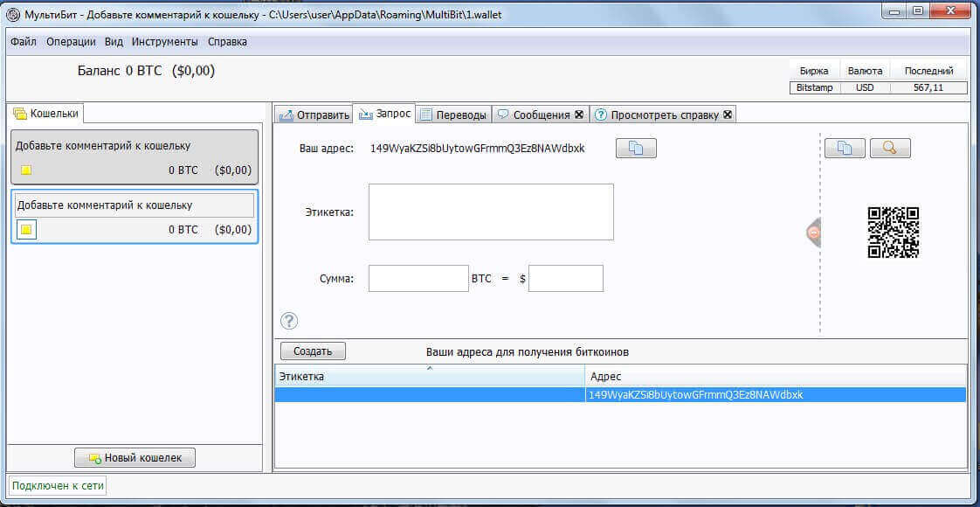Close the Просмотреть справку tab
Screen dimensions: 980x507
[x=728, y=115]
